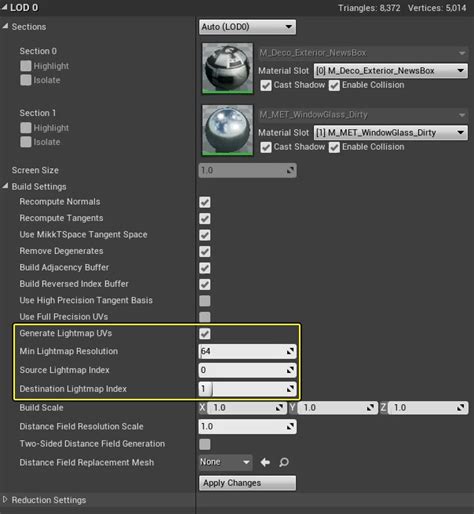Click the Build Scale X field
Viewport: 474px width, 514px height.
246,407
